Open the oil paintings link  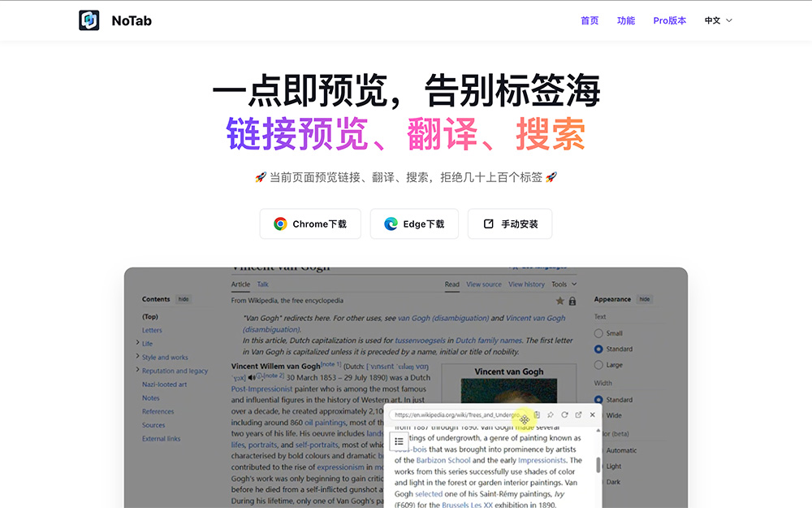tap(326, 423)
